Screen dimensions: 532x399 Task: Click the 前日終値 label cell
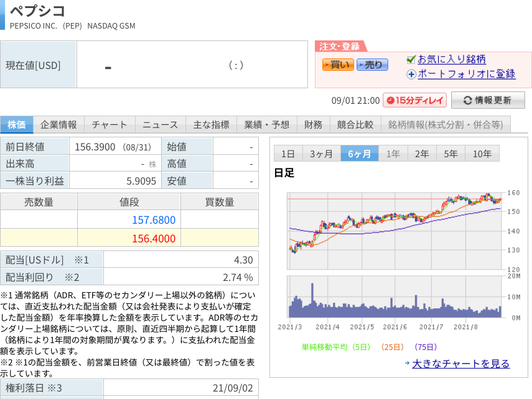35,147
